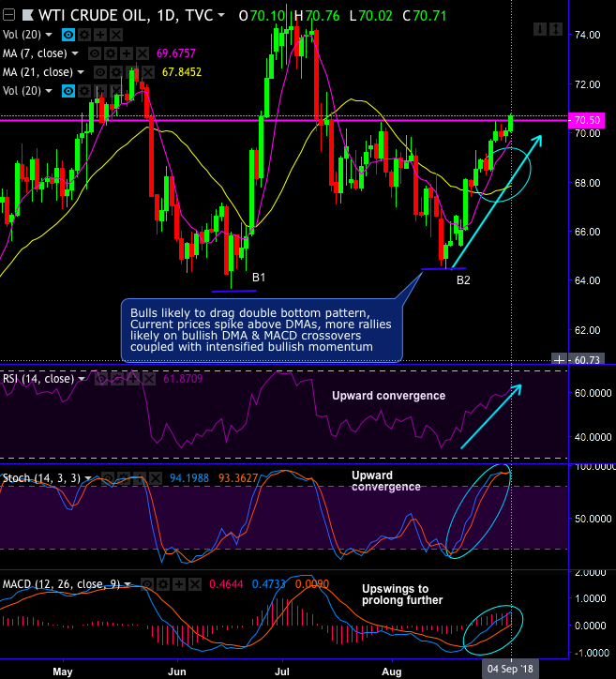Remove the MA (7, close) indicator
The image size is (616, 679).
[142, 53]
